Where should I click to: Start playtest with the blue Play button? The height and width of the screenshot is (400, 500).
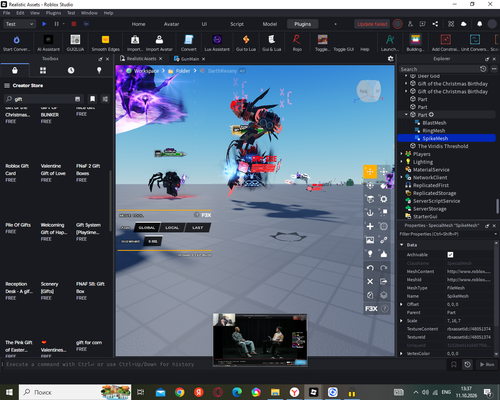44,24
